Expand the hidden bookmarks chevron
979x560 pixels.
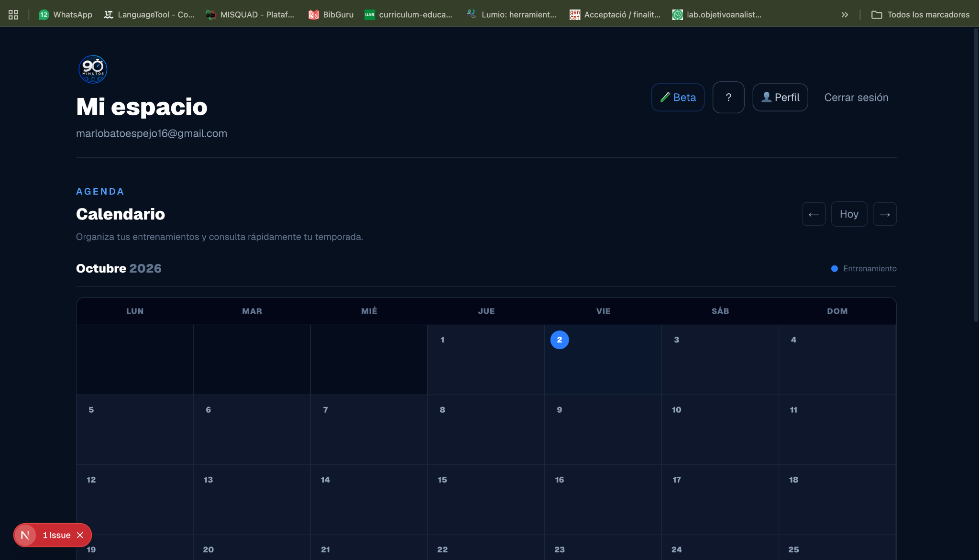pyautogui.click(x=845, y=14)
